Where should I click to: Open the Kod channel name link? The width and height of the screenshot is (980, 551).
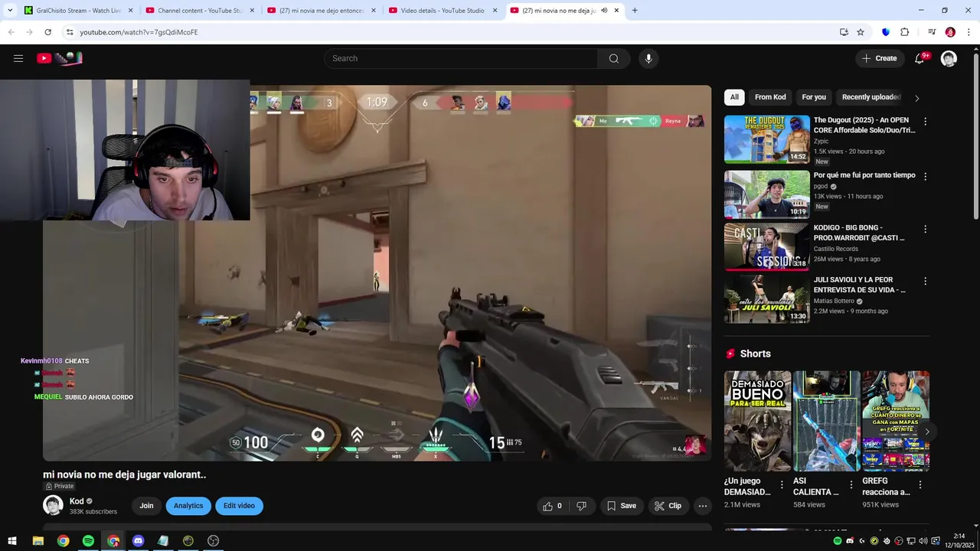(77, 501)
